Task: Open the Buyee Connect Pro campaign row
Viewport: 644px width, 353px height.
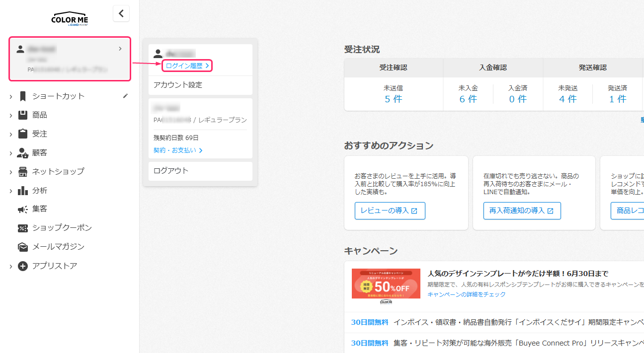Action: [x=497, y=343]
